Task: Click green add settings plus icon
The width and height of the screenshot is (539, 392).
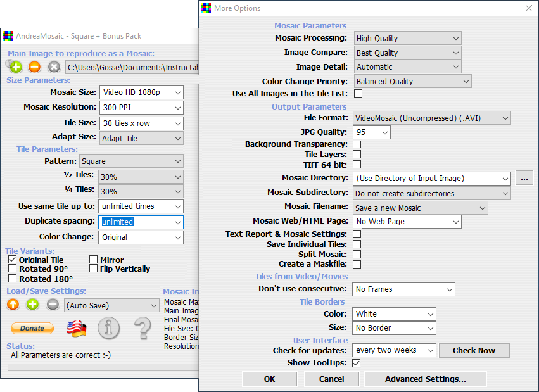Action: (x=33, y=305)
